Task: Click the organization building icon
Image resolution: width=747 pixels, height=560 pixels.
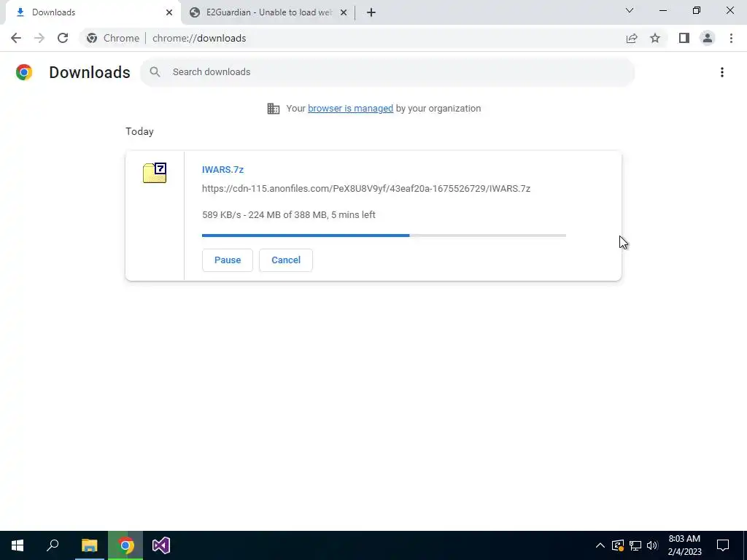Action: coord(274,109)
